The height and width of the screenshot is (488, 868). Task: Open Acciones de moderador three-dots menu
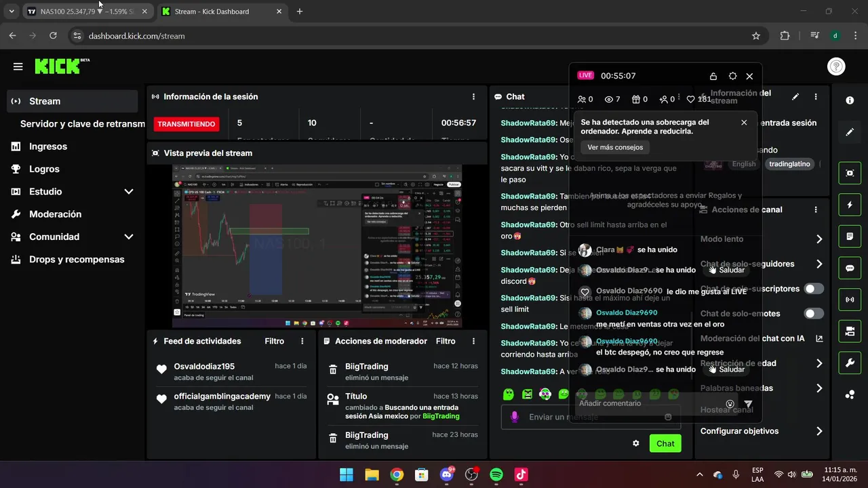coord(473,341)
